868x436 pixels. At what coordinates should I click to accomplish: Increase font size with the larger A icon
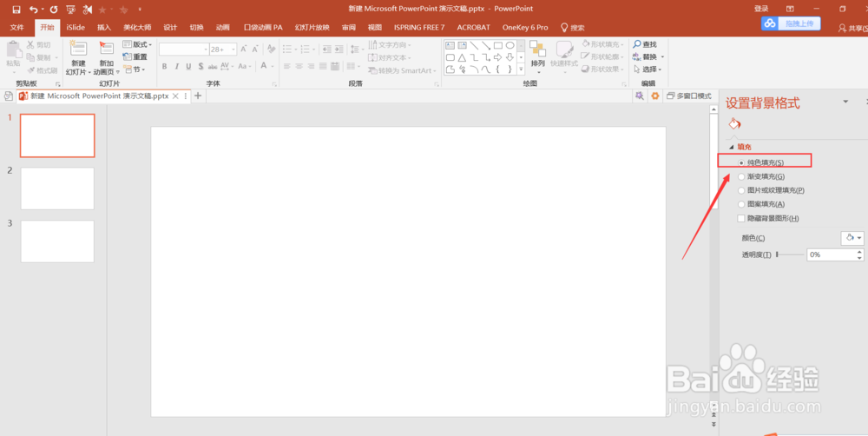pos(244,50)
